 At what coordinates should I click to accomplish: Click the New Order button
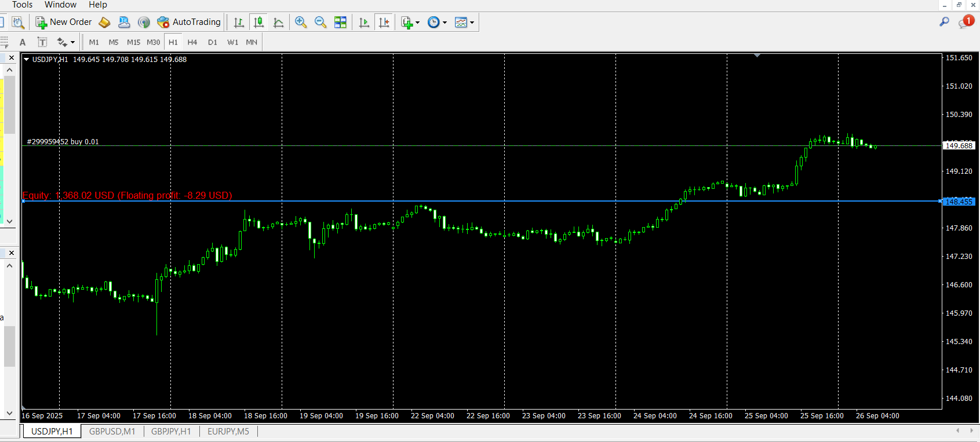(64, 22)
